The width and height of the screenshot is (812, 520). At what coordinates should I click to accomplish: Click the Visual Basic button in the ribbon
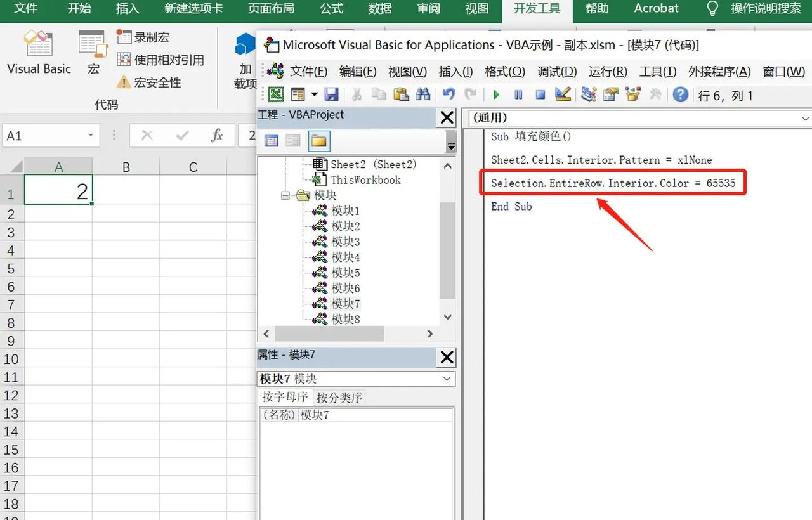[x=38, y=54]
